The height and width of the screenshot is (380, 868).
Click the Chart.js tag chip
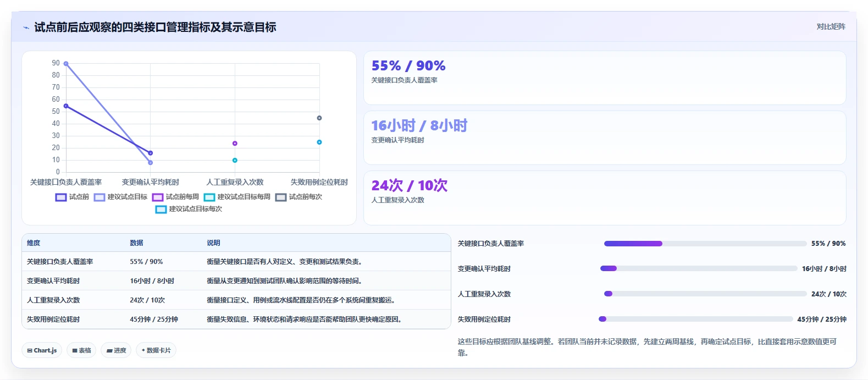point(42,350)
